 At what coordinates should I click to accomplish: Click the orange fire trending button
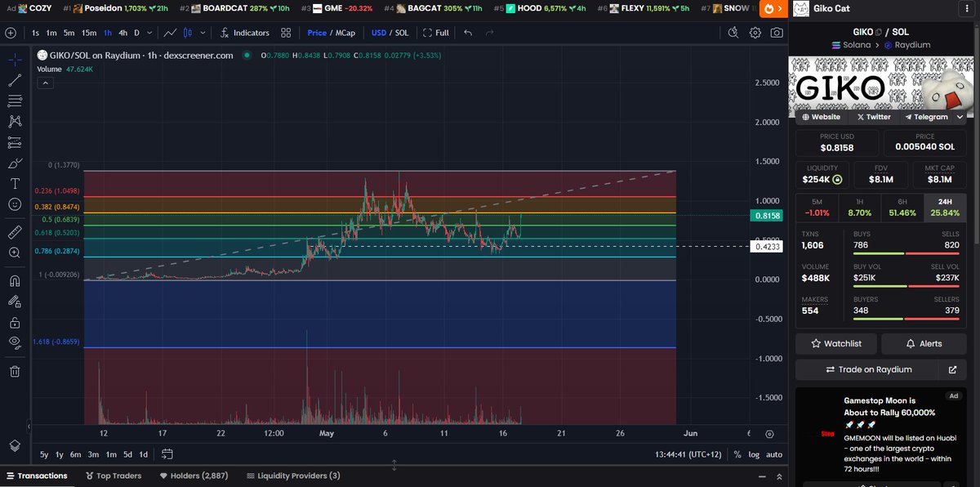(x=773, y=8)
